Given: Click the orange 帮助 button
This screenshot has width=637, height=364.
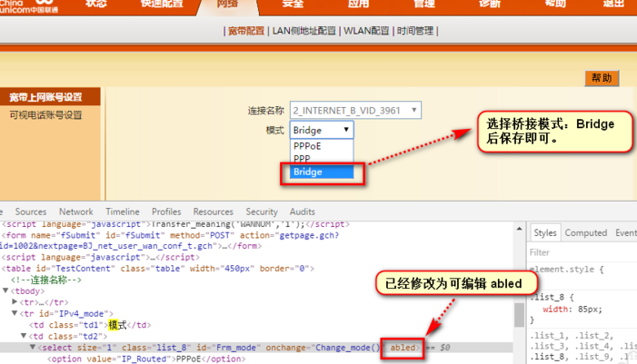Looking at the screenshot, I should coord(602,78).
